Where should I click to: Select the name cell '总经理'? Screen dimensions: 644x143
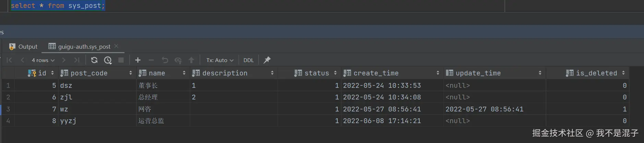(163, 97)
